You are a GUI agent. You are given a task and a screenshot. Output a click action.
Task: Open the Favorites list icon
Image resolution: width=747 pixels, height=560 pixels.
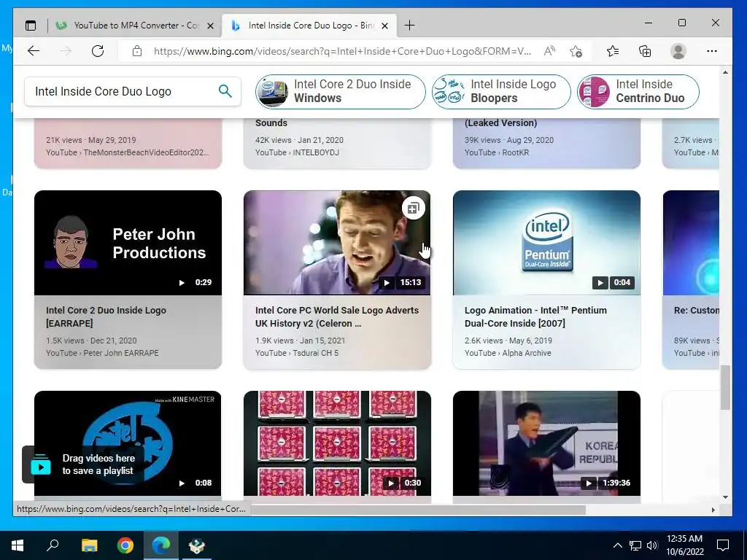pos(613,51)
